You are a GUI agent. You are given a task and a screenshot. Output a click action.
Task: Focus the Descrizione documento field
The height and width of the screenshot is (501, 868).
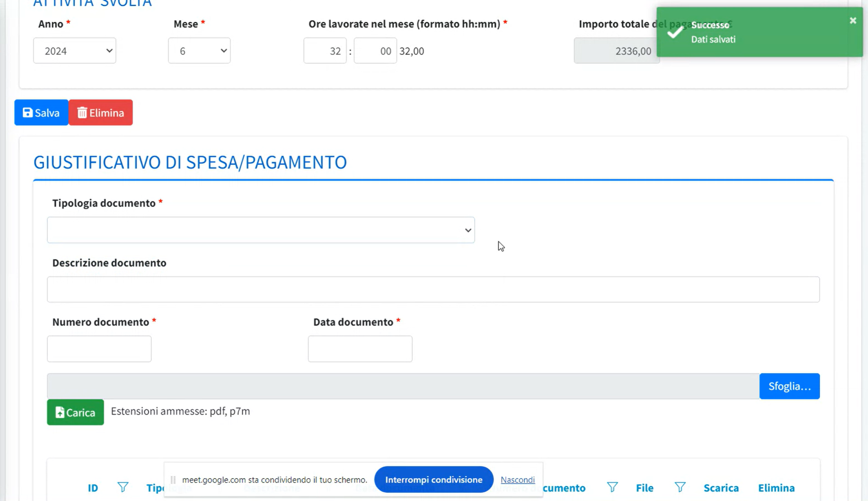coord(433,289)
